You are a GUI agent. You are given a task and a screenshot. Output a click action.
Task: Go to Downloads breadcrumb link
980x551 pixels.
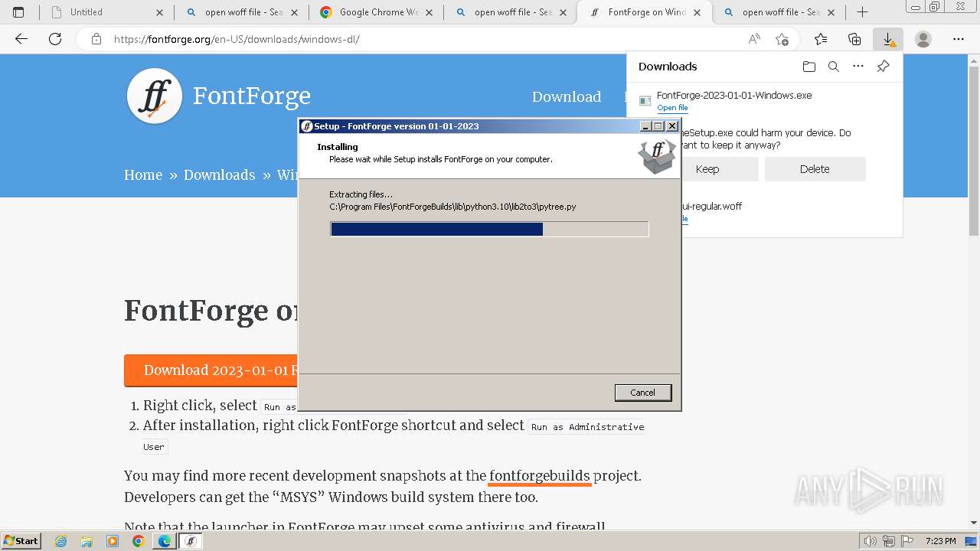point(219,174)
